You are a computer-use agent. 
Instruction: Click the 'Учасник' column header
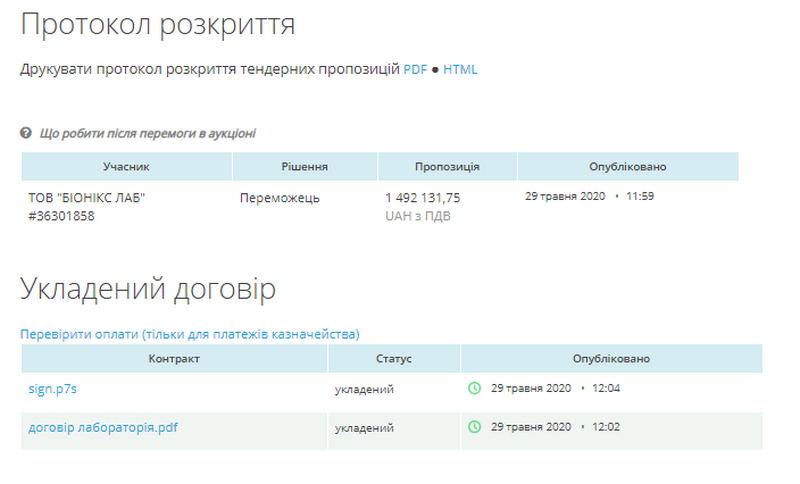pos(126,167)
